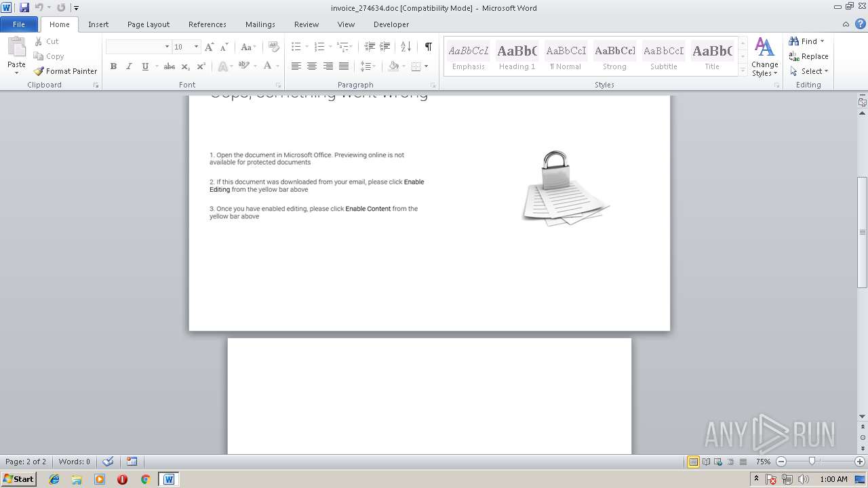Click the Zoom In plus button

pyautogui.click(x=860, y=462)
